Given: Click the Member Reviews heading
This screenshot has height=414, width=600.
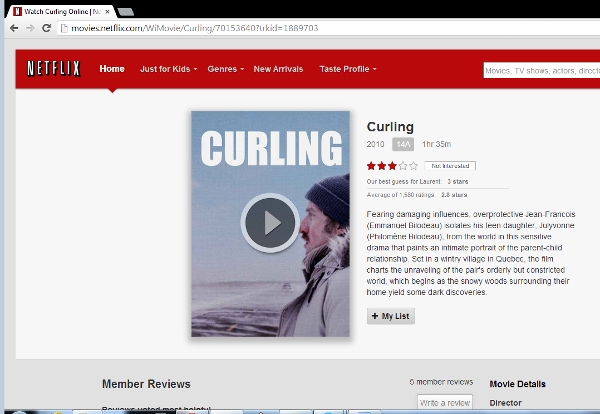Looking at the screenshot, I should [146, 384].
